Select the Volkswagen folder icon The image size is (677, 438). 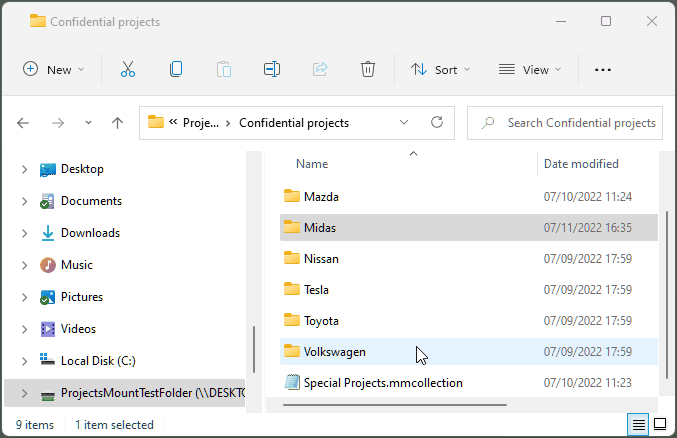click(292, 352)
